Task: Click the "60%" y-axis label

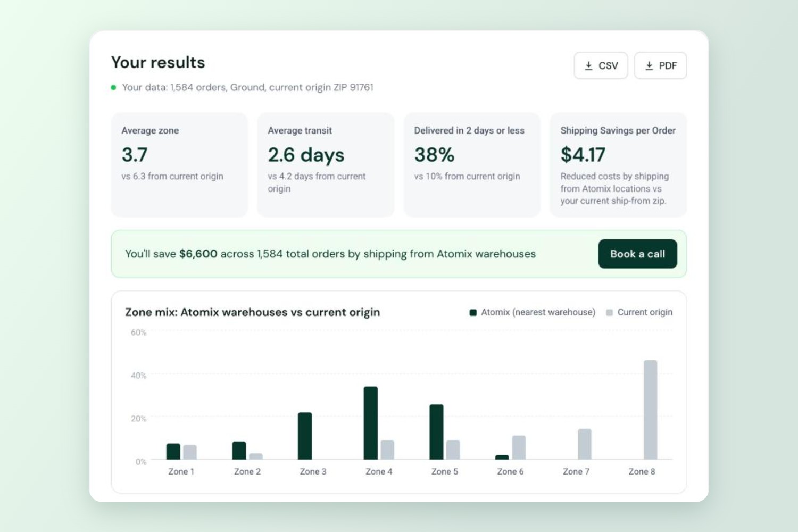Action: coord(138,332)
